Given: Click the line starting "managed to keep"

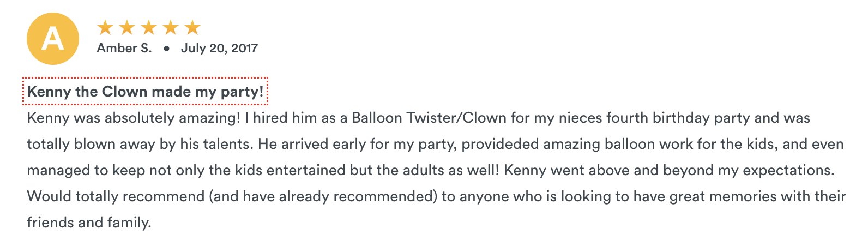Looking at the screenshot, I should point(430,170).
